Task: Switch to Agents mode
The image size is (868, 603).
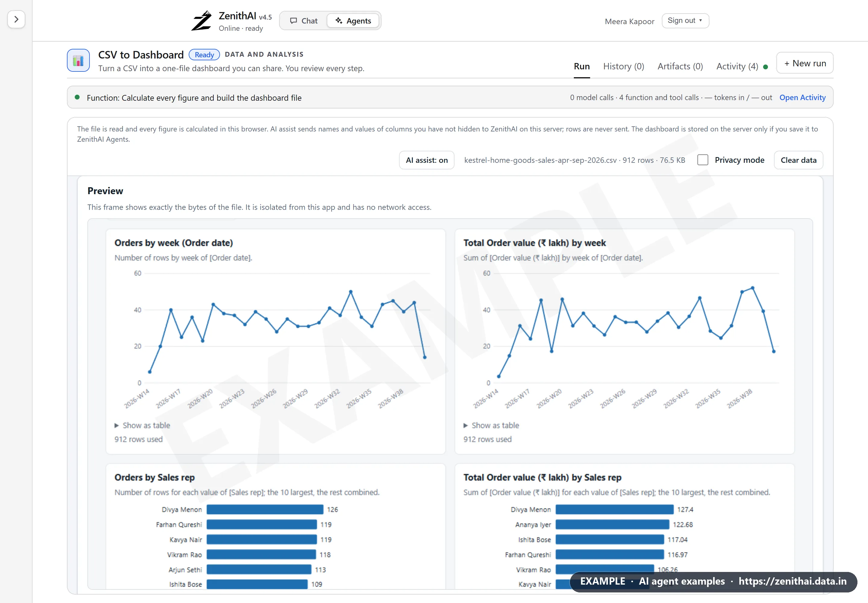Action: pos(353,21)
